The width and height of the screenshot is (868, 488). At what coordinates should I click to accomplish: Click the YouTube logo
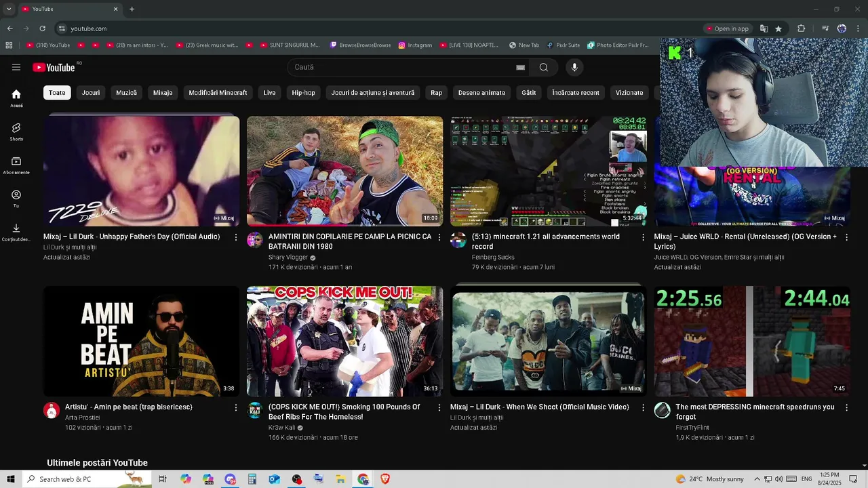[54, 67]
